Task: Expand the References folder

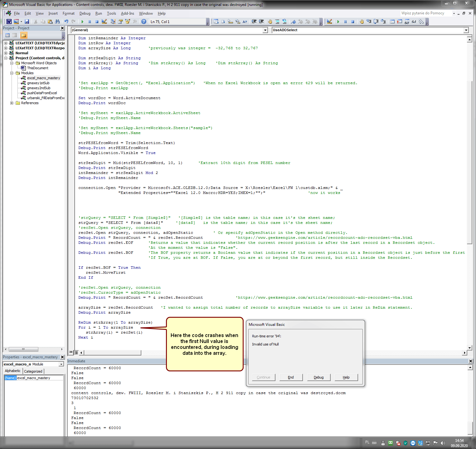Action: click(x=12, y=103)
